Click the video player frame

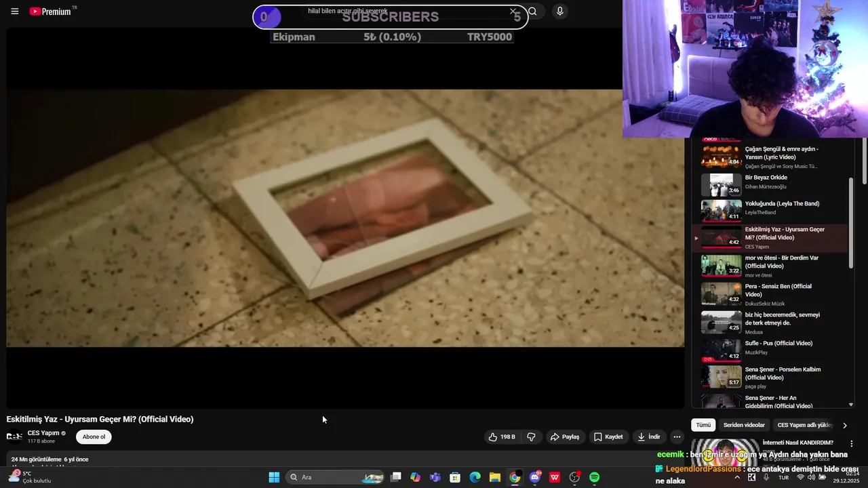(345, 218)
